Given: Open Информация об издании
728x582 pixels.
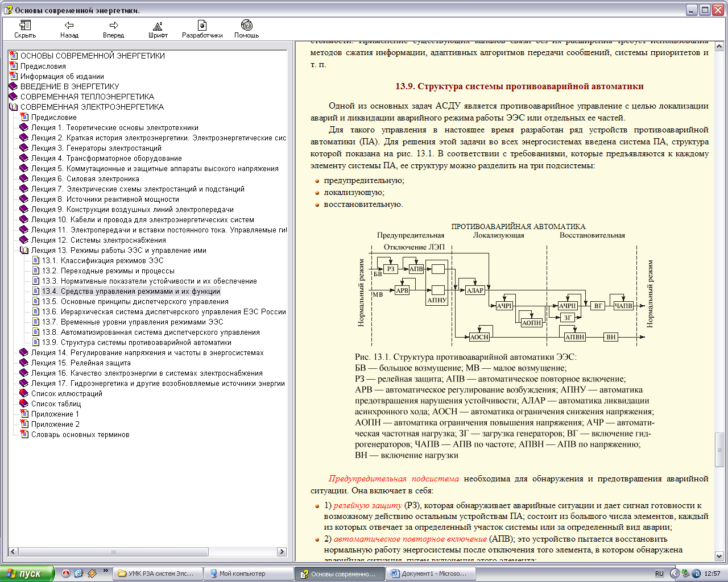Looking at the screenshot, I should [x=62, y=76].
